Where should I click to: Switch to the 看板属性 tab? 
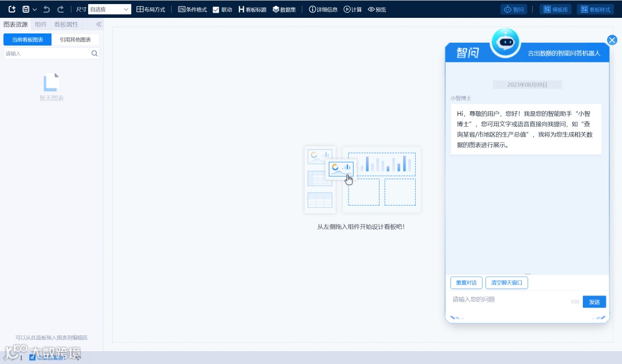[x=66, y=24]
